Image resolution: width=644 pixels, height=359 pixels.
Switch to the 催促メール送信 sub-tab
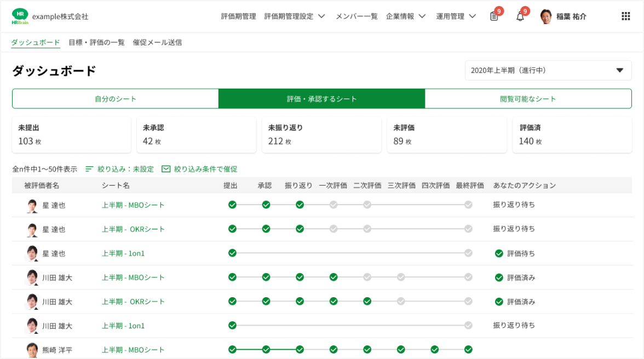157,42
